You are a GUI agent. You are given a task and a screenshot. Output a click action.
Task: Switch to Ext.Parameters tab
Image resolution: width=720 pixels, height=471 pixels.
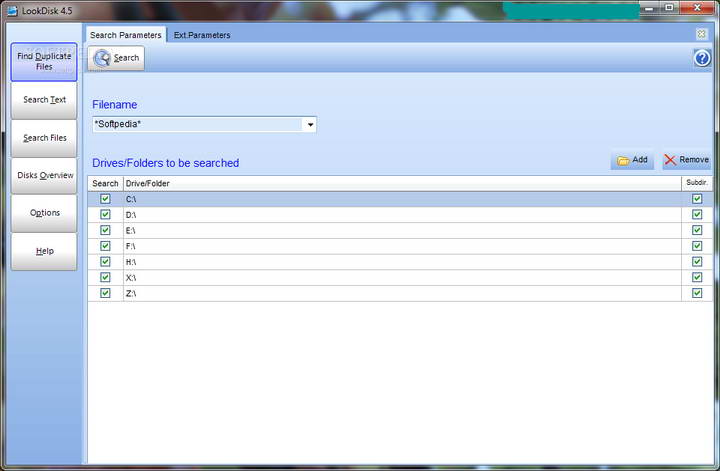202,35
